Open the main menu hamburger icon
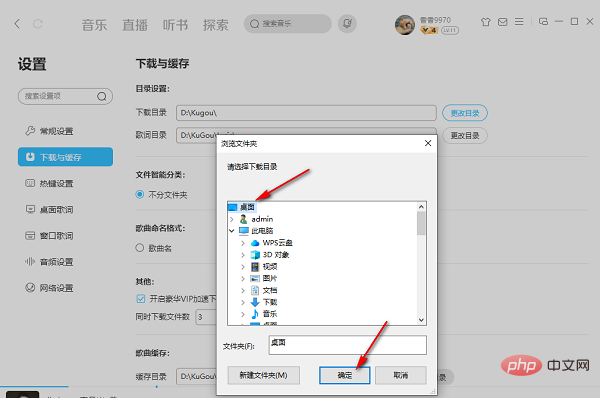Screen dimensions: 600x398 [519, 22]
